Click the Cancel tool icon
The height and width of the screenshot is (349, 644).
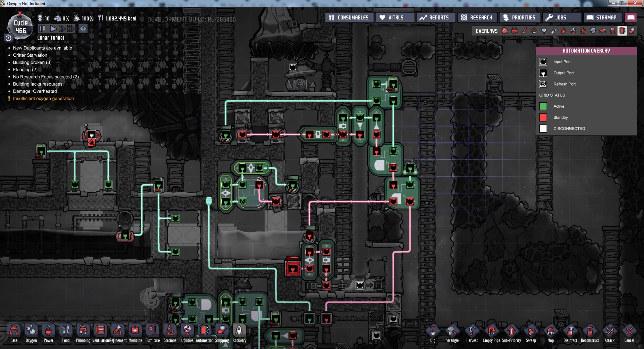pyautogui.click(x=629, y=332)
